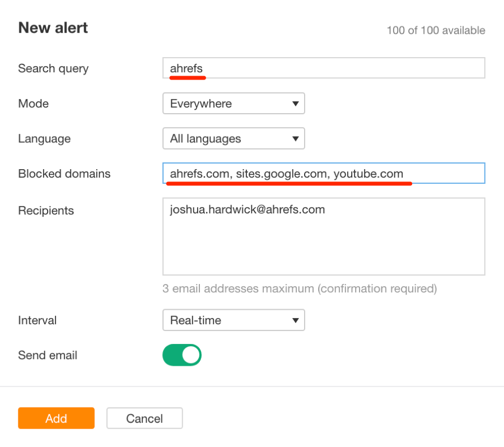Click the Blocked domains label
This screenshot has width=504, height=447.
[64, 174]
